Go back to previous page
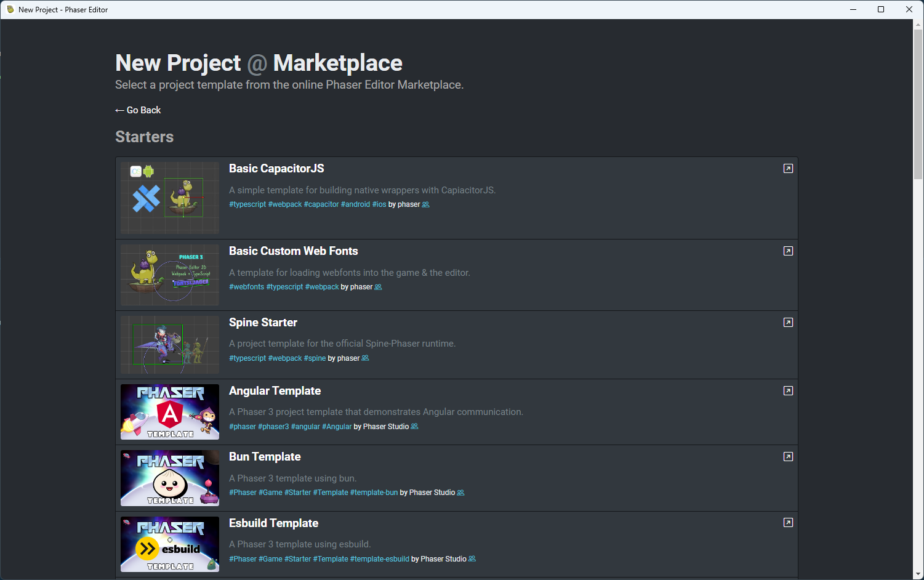Viewport: 924px width, 580px height. tap(138, 110)
